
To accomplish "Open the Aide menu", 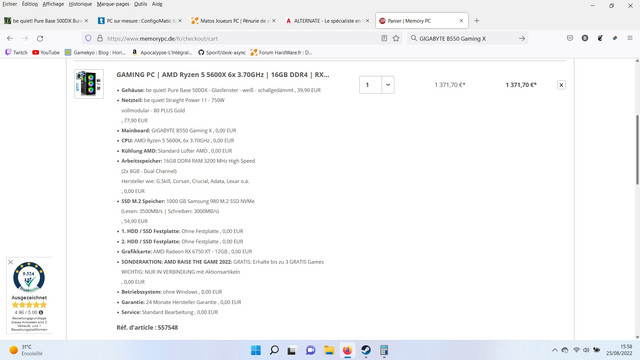I will pos(157,4).
